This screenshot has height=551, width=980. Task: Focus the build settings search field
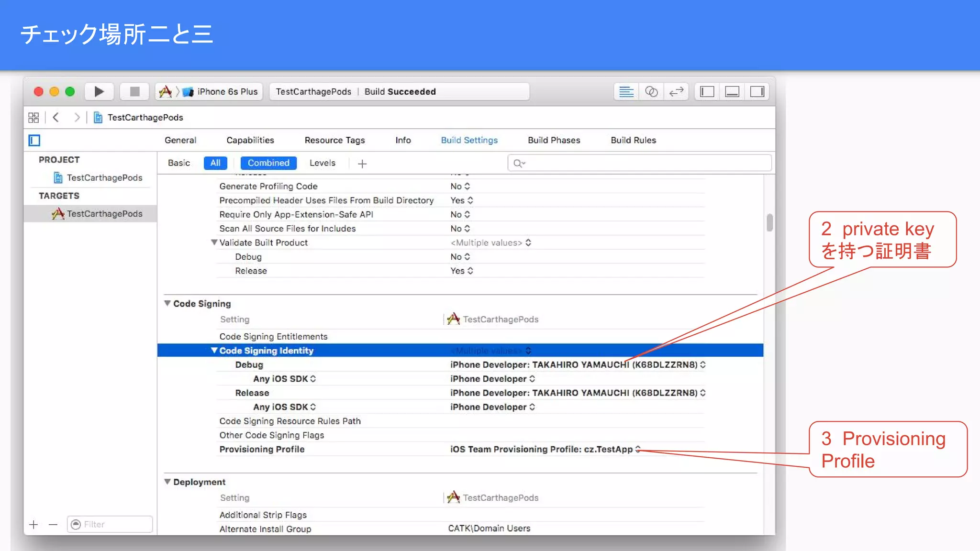coord(639,163)
